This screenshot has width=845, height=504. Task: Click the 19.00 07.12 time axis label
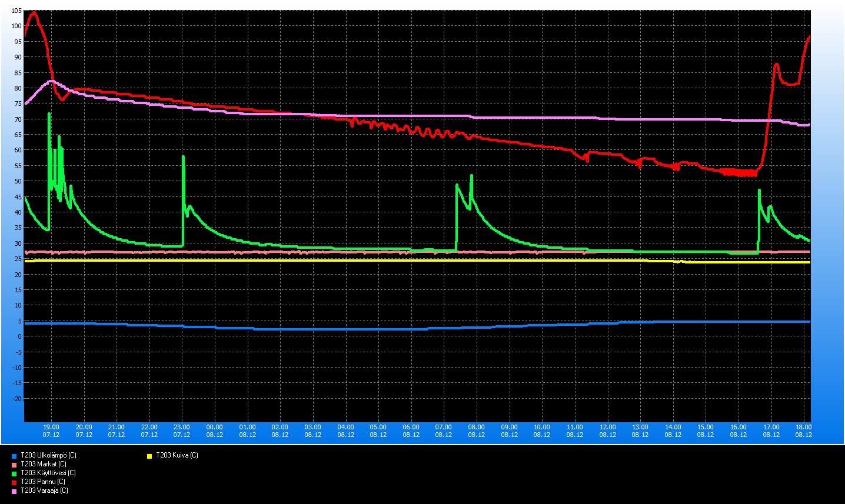(51, 431)
